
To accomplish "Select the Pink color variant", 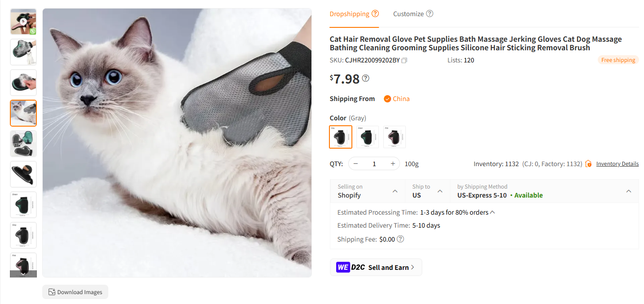I will coord(394,137).
